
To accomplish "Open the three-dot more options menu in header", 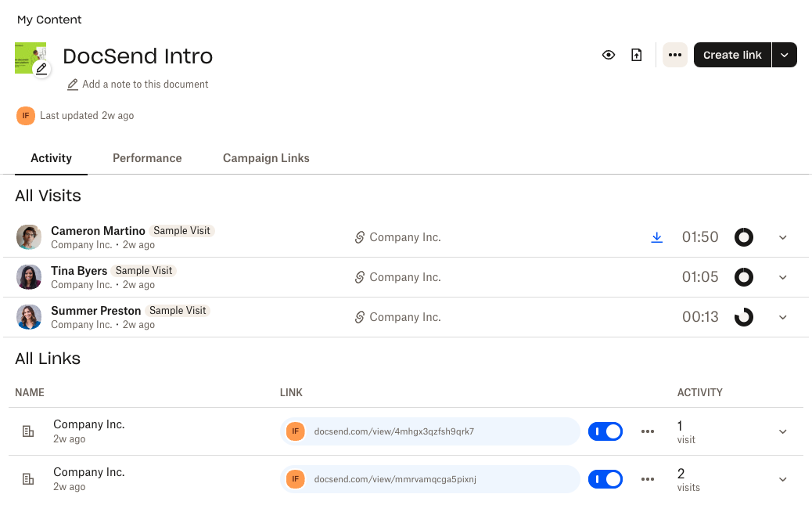I will pyautogui.click(x=675, y=55).
